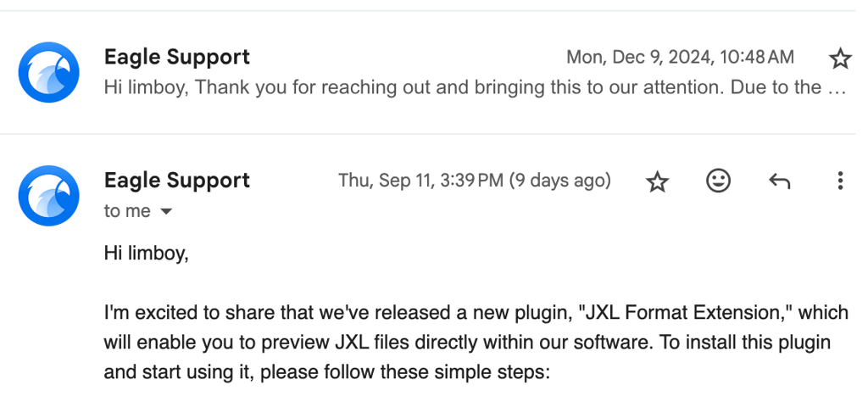This screenshot has height=396, width=868.
Task: Star the Dec 9, 2024 message
Action: click(839, 59)
